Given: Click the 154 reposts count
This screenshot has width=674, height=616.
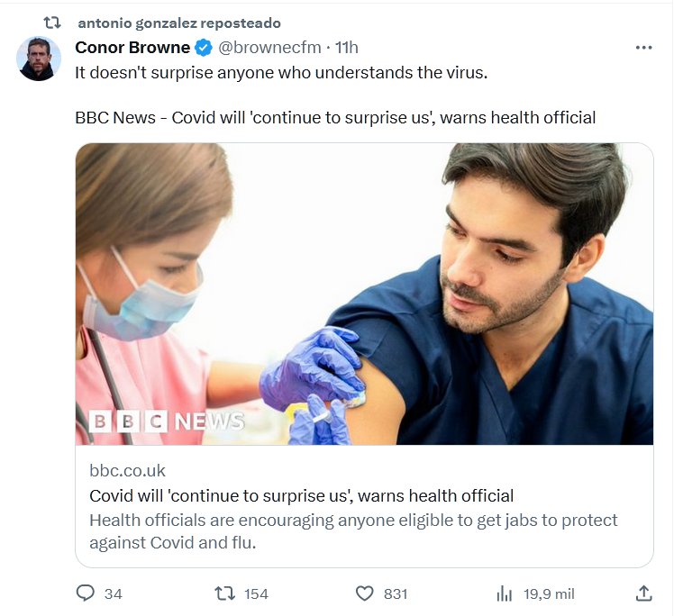Looking at the screenshot, I should tap(256, 593).
